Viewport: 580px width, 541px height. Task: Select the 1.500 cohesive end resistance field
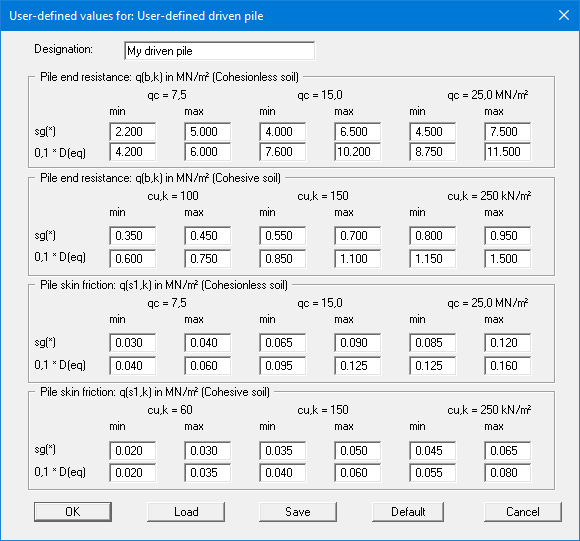[508, 258]
